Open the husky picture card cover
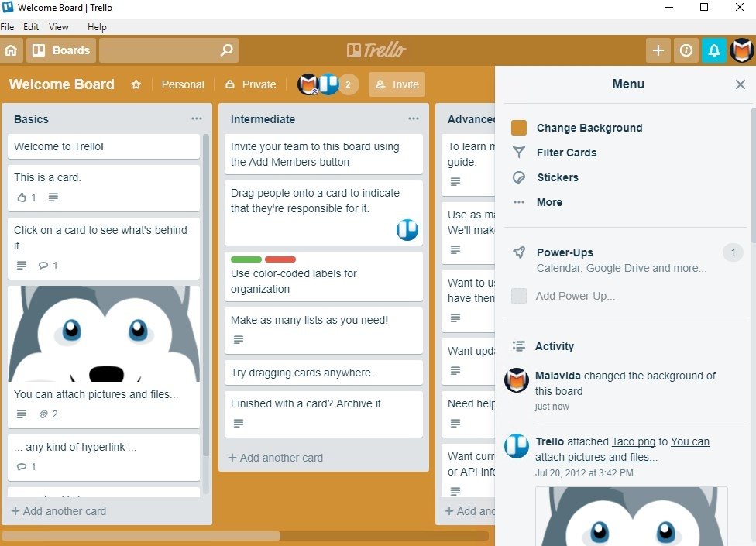The width and height of the screenshot is (756, 546). click(104, 334)
